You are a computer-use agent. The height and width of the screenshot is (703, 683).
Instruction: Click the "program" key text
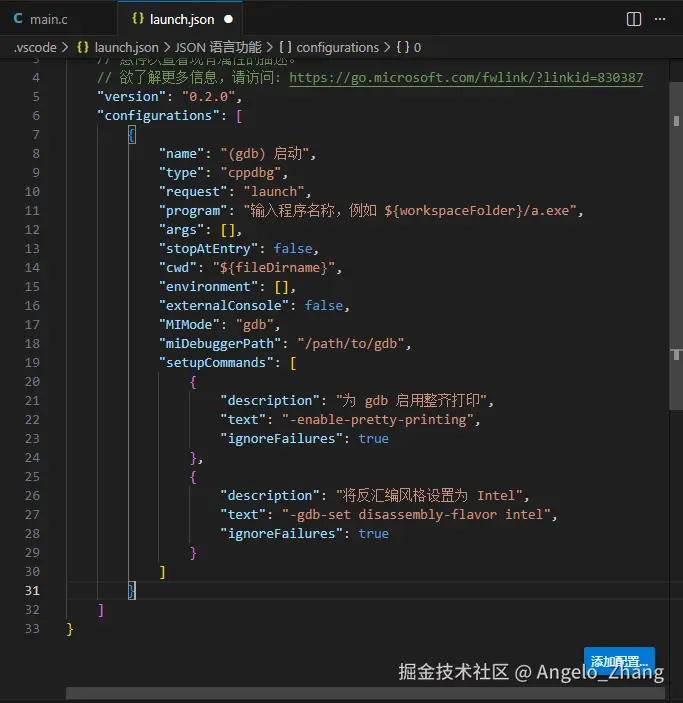pos(193,211)
